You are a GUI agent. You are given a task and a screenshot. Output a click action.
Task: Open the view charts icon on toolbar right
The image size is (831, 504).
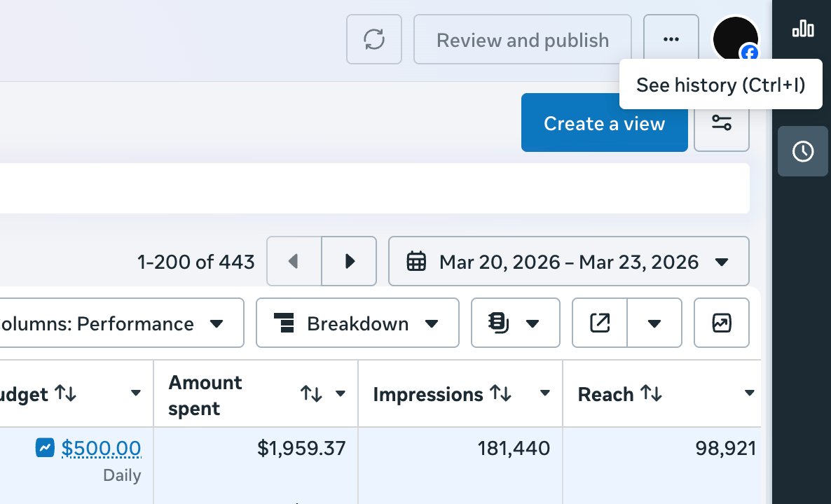coord(721,323)
